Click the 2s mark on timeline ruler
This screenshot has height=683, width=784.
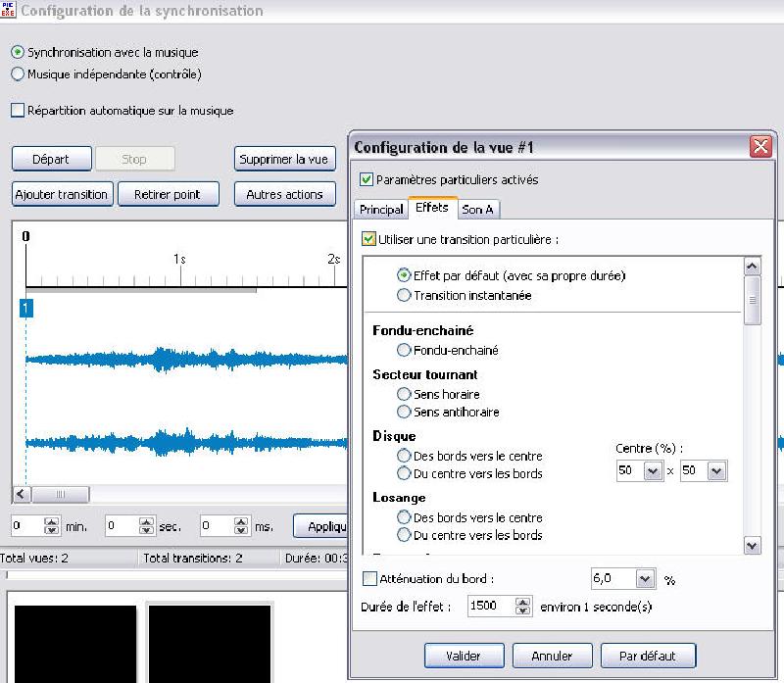333,259
